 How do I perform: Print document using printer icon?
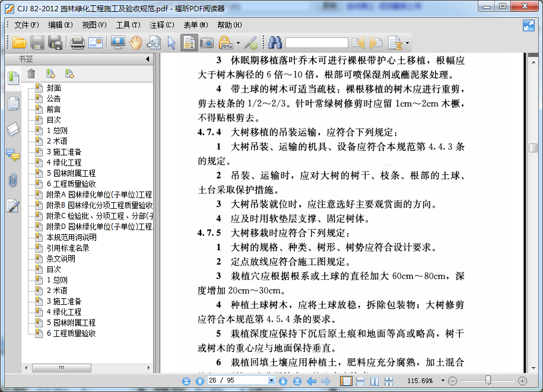pos(78,43)
